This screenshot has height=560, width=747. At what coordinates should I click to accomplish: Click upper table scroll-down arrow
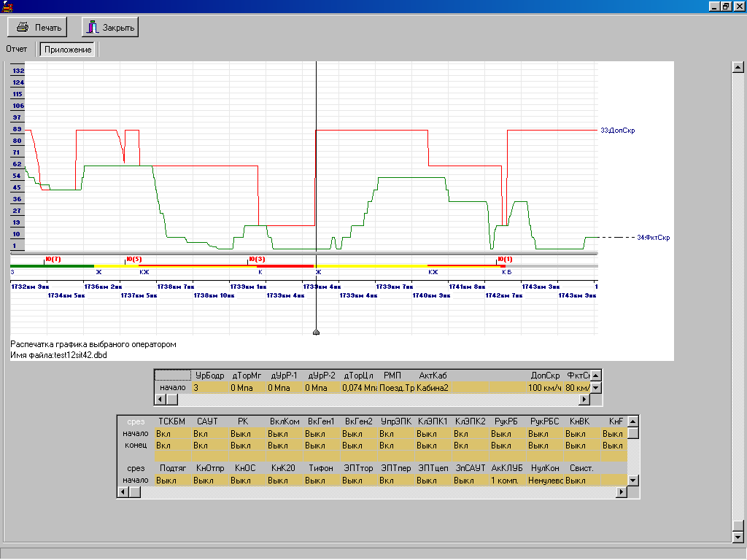[595, 388]
